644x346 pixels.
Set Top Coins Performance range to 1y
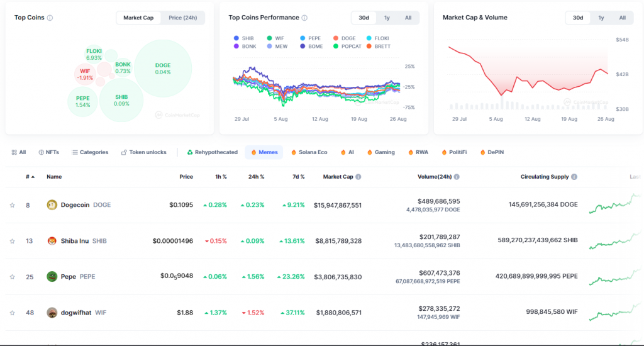(x=387, y=18)
